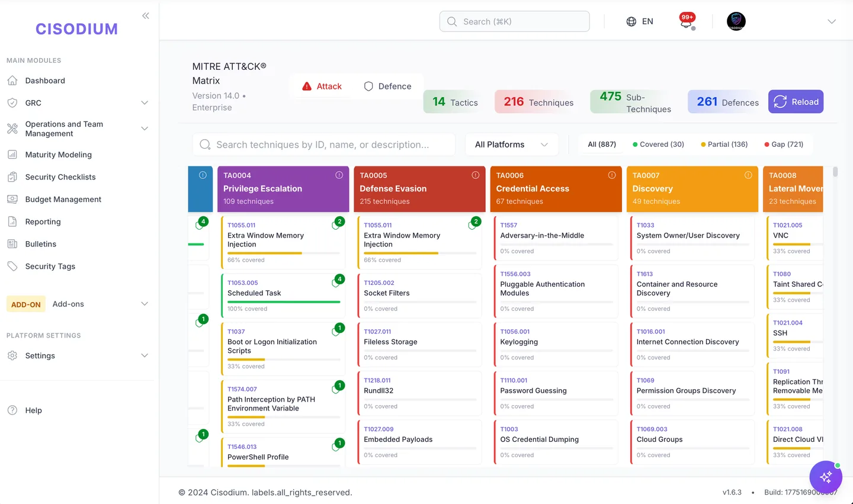Expand the GRC menu
This screenshot has width=853, height=504.
(x=145, y=103)
